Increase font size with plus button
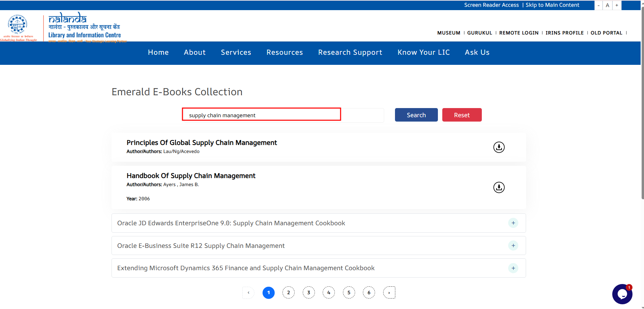 point(617,5)
